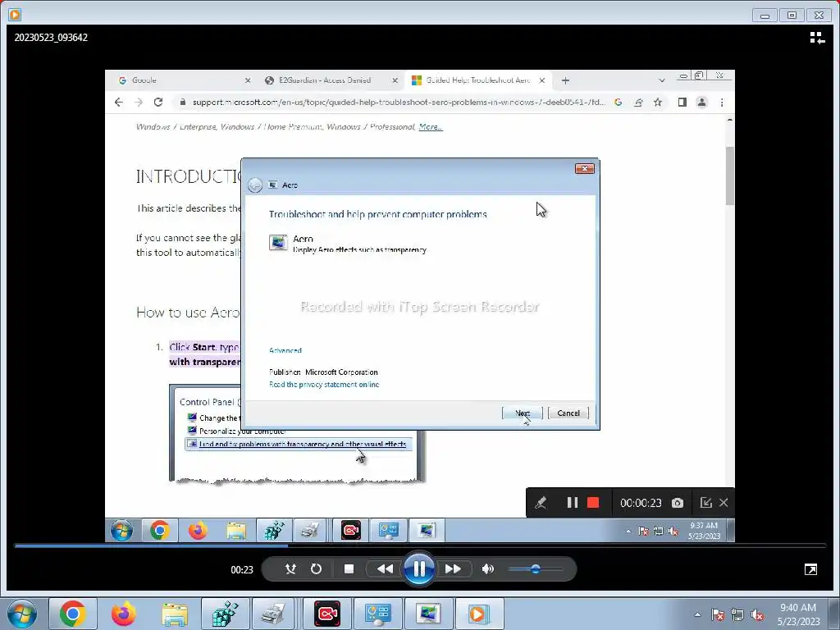
Task: Open Chrome from the Windows taskbar
Action: click(73, 614)
